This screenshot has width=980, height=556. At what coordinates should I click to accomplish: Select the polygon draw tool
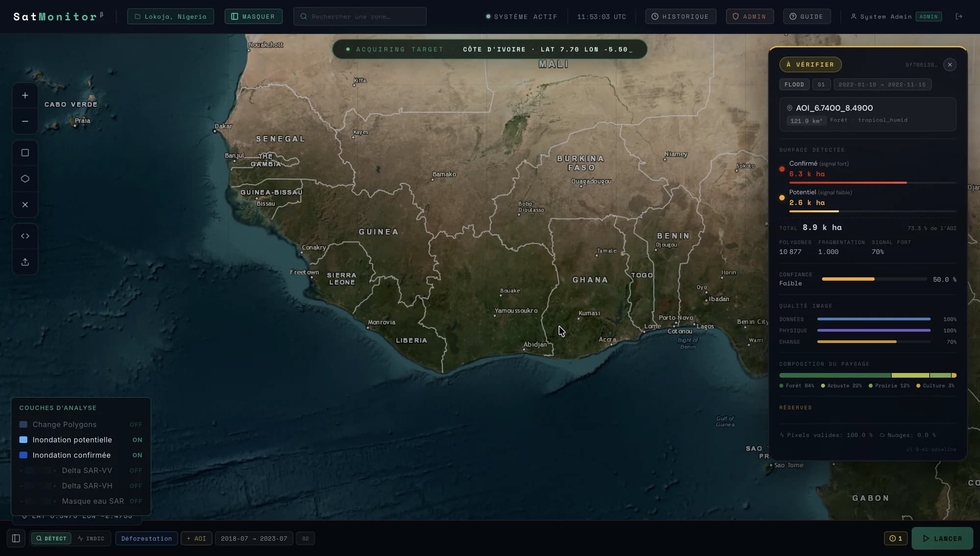[25, 179]
